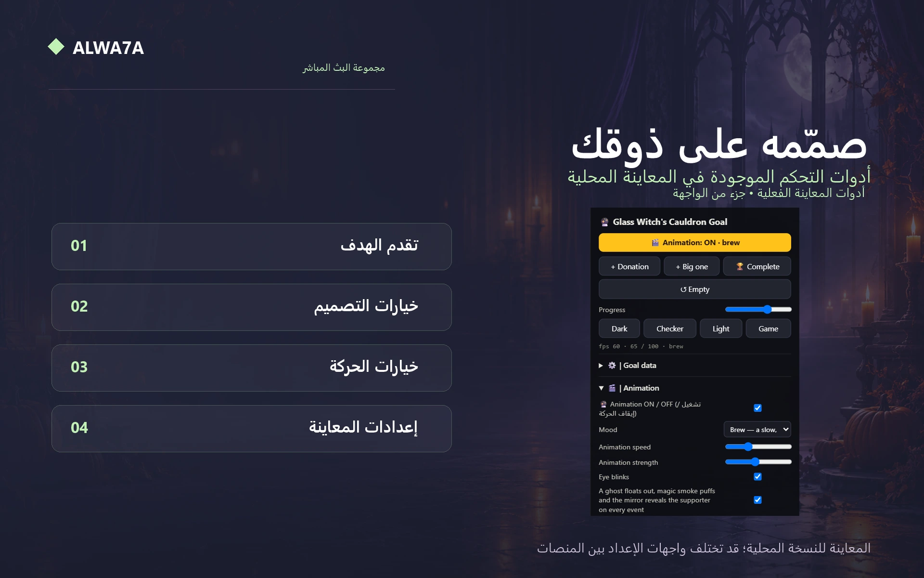
Task: Click the + Donation button
Action: 629,266
